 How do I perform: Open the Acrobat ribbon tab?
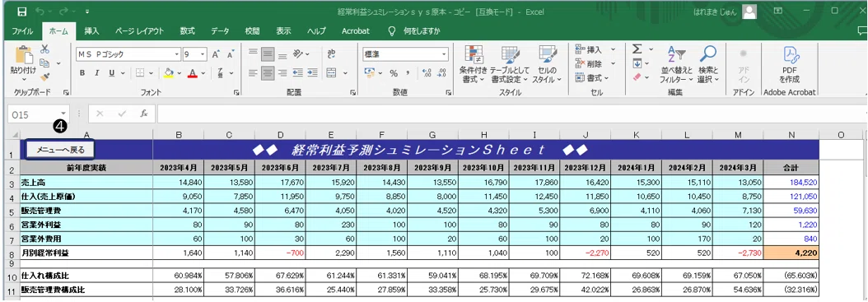click(356, 31)
